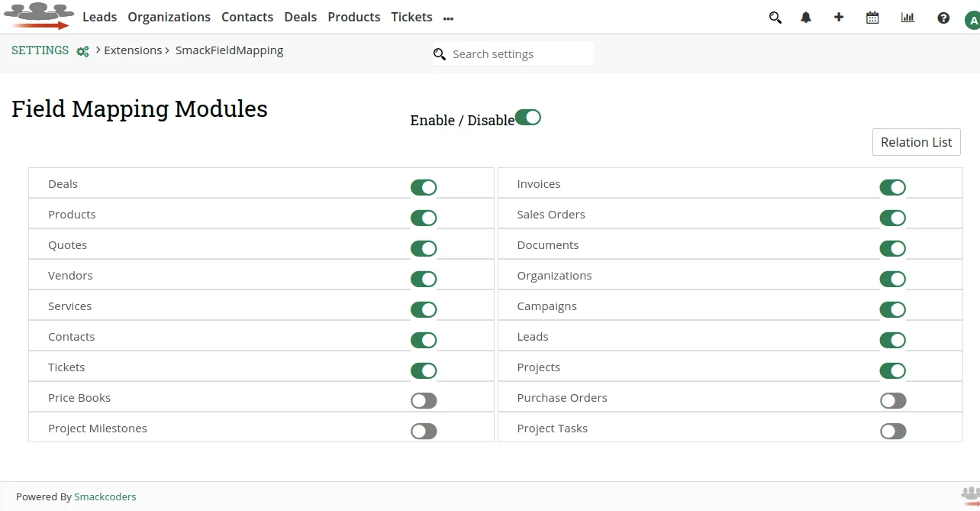Expand the more menu ellipsis in navbar
Viewport: 980px width, 511px height.
[x=448, y=18]
